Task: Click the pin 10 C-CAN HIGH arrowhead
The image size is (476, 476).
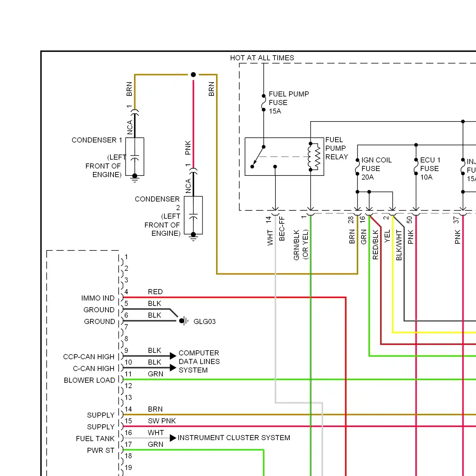Action: pos(173,367)
